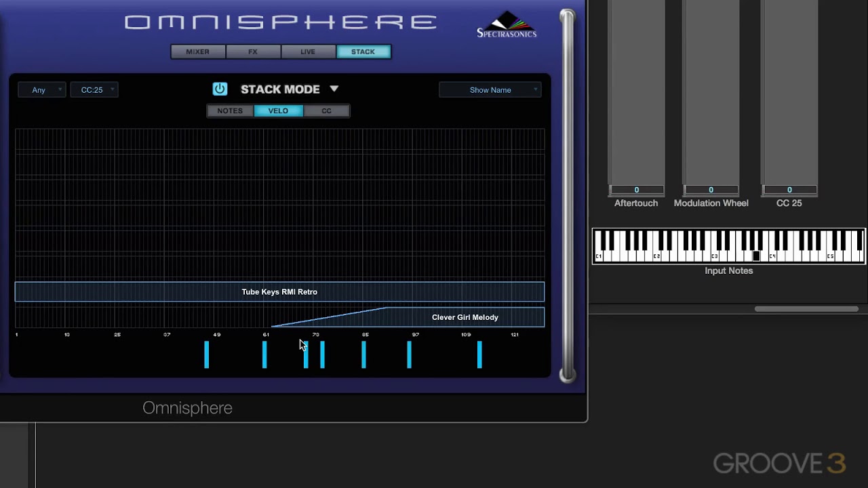The image size is (868, 488).
Task: Click the 49 velocity axis label
Action: coord(217,334)
